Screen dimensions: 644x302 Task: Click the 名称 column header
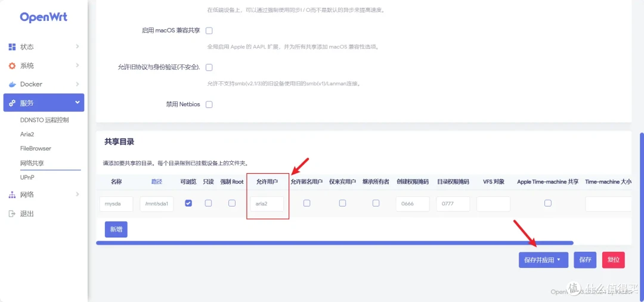click(x=116, y=181)
